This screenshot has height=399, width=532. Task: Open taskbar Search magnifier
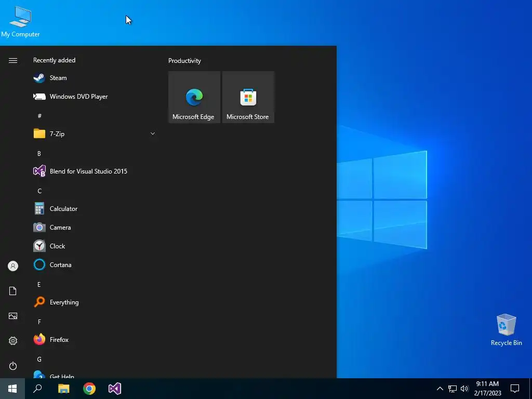(37, 389)
